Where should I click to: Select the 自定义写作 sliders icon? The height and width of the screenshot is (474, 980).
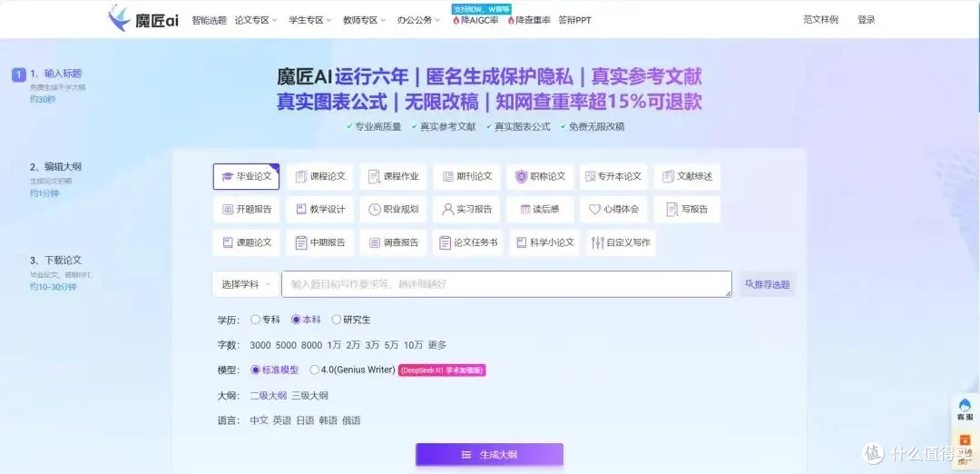point(597,242)
